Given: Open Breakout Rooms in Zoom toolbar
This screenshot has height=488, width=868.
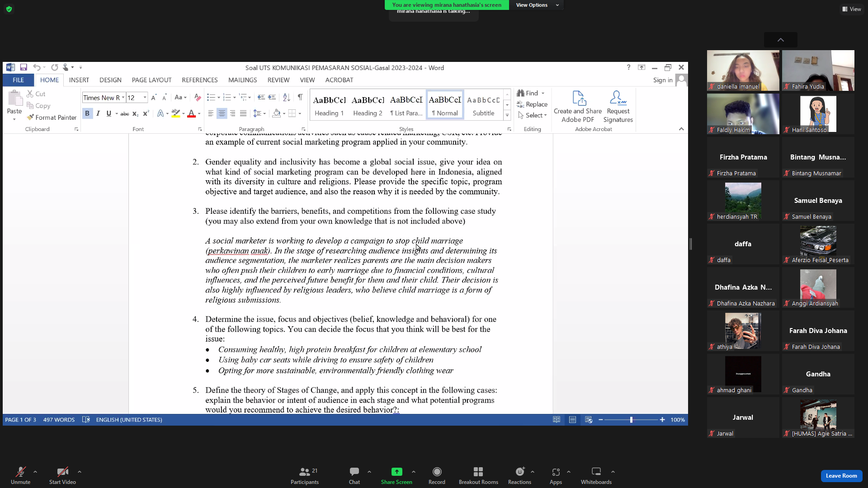Looking at the screenshot, I should [478, 476].
